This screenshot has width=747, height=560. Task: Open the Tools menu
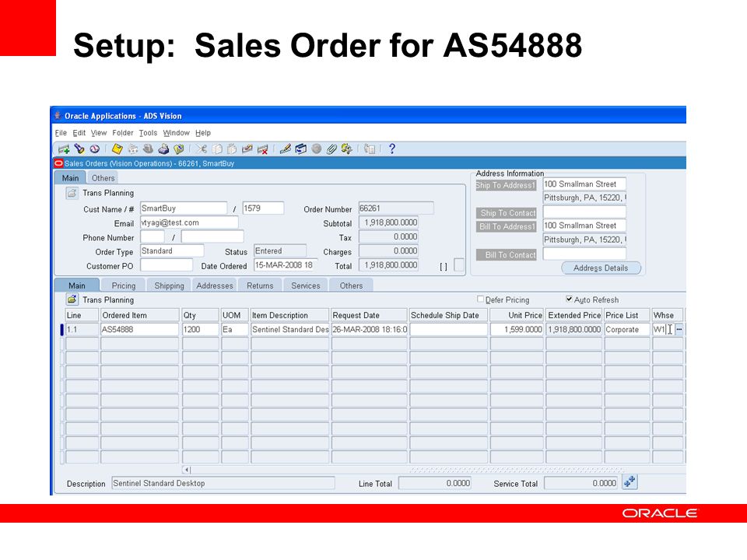[x=148, y=133]
